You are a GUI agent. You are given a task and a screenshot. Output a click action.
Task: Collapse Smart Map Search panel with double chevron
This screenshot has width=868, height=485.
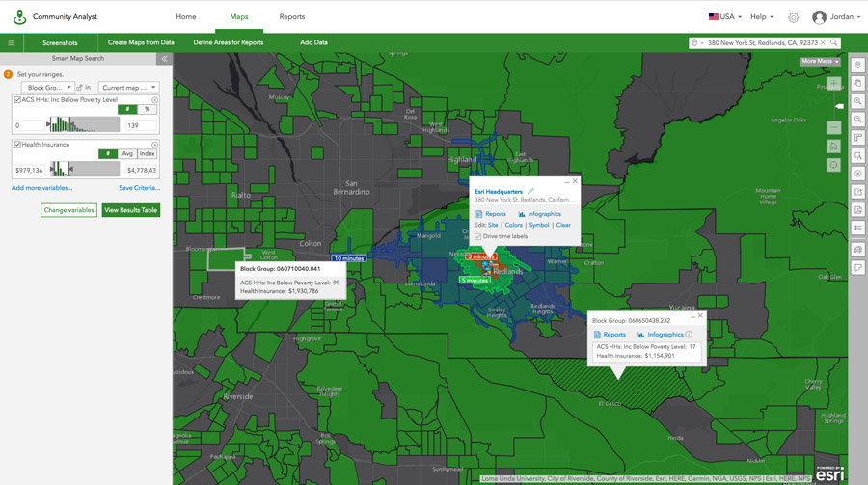coord(164,59)
